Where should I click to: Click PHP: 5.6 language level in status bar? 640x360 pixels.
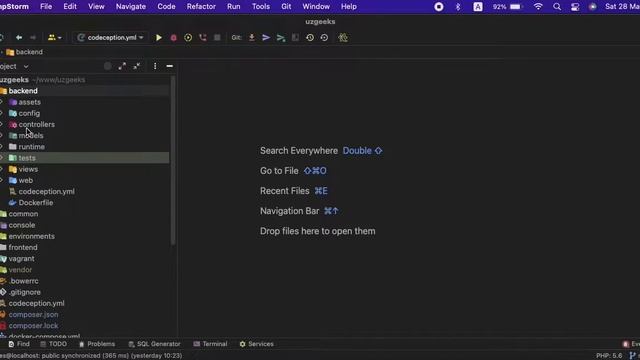coord(609,356)
